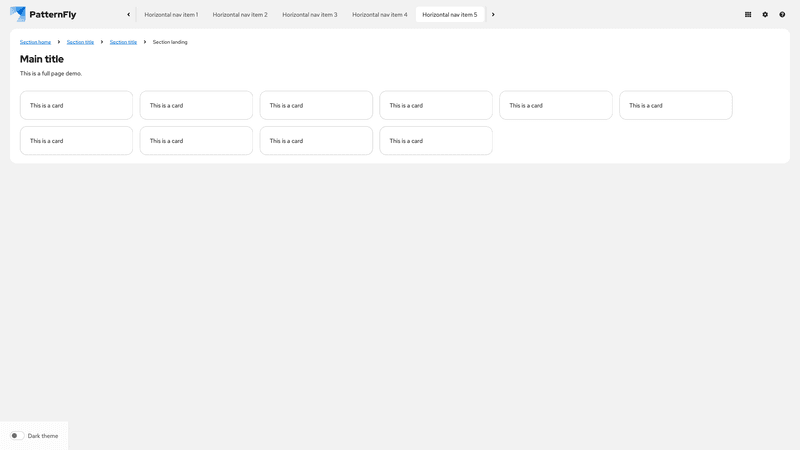Click the last card in second row
The width and height of the screenshot is (800, 450).
435,141
